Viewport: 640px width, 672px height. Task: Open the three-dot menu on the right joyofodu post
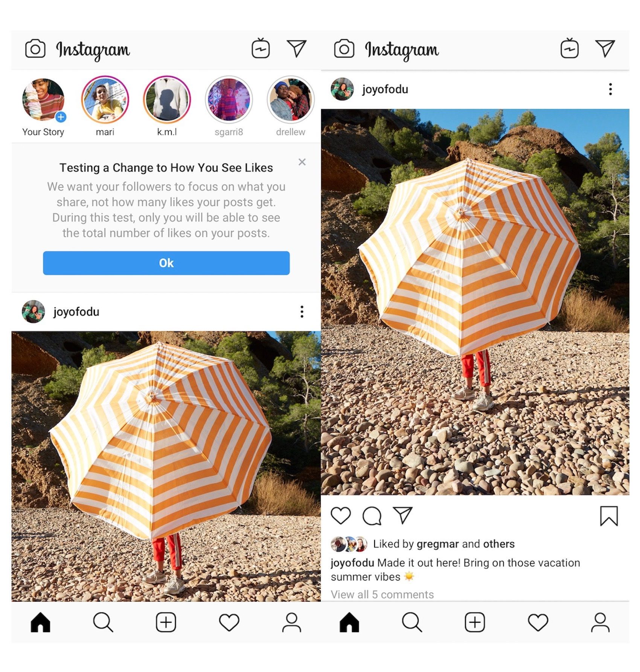pos(610,89)
